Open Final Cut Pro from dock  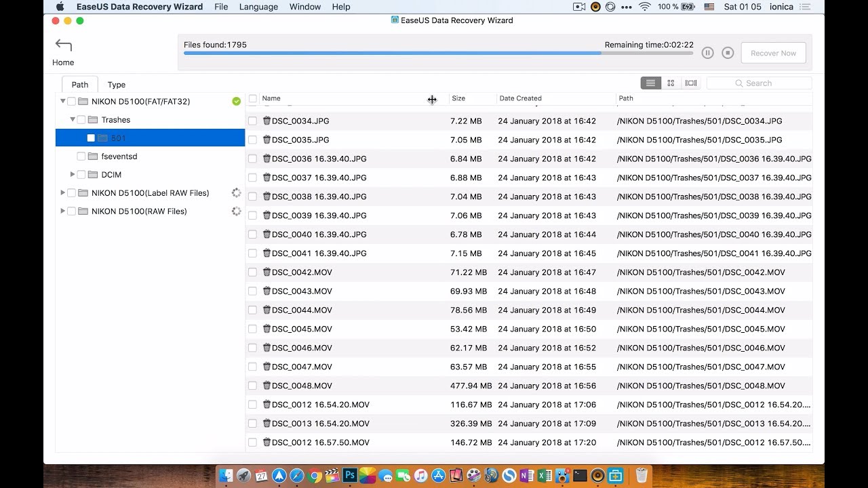(x=332, y=476)
